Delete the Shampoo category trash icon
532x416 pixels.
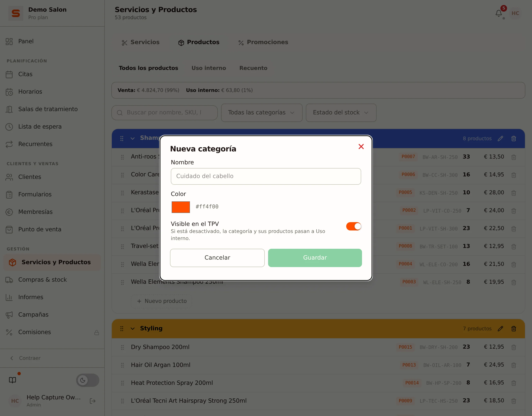514,138
